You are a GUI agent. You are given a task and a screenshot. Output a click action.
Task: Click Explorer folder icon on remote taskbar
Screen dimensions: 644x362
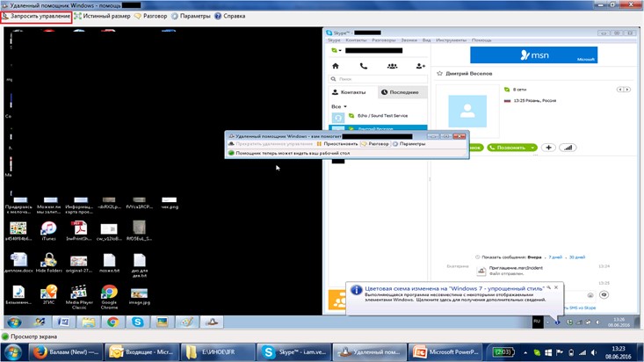(89, 322)
